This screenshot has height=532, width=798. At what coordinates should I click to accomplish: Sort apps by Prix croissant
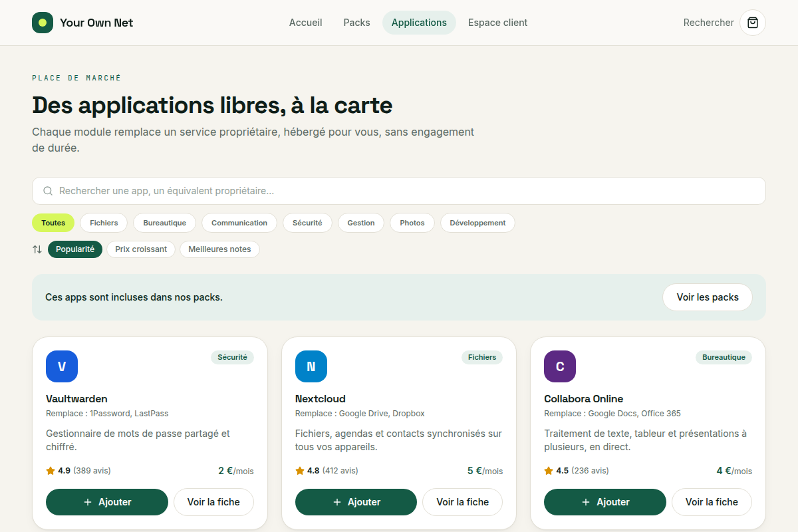click(x=141, y=249)
